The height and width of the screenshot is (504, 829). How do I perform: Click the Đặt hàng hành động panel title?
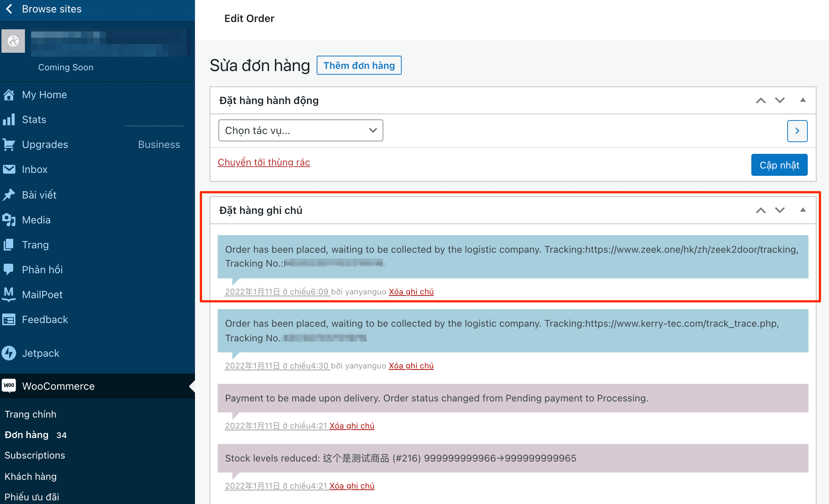[x=269, y=100]
